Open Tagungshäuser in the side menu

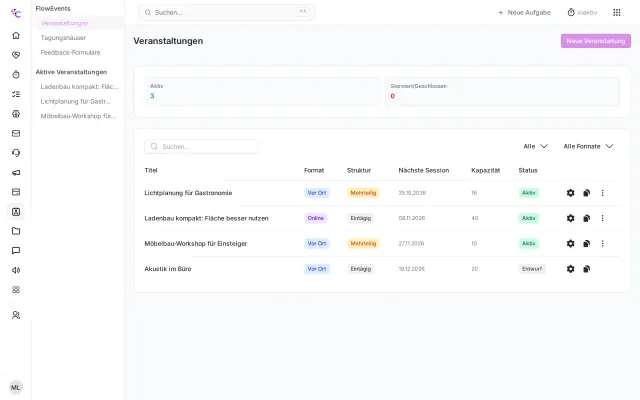[63, 38]
